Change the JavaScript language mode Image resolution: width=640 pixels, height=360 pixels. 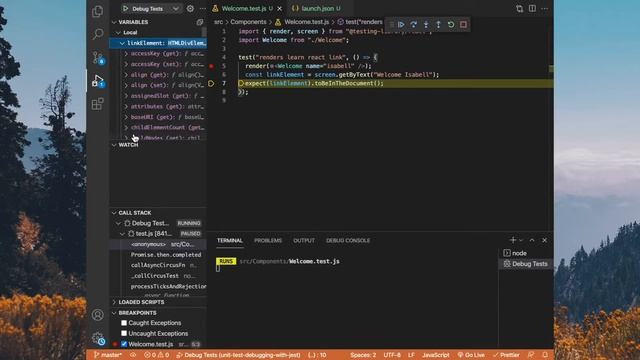[436, 355]
